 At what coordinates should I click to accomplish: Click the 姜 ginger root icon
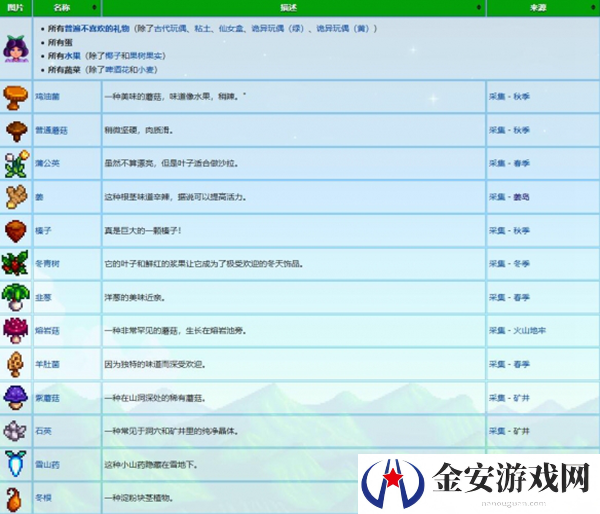[16, 197]
